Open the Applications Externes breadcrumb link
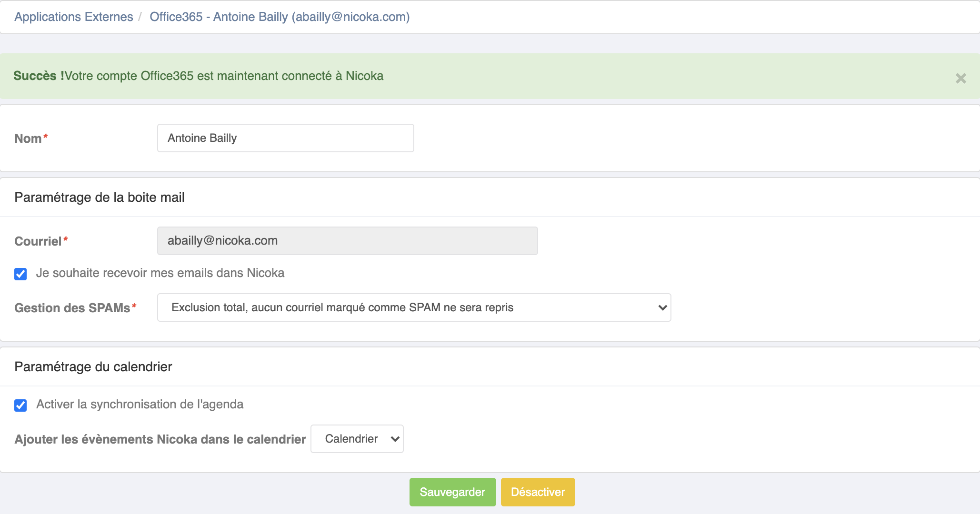Viewport: 980px width, 514px height. (74, 17)
